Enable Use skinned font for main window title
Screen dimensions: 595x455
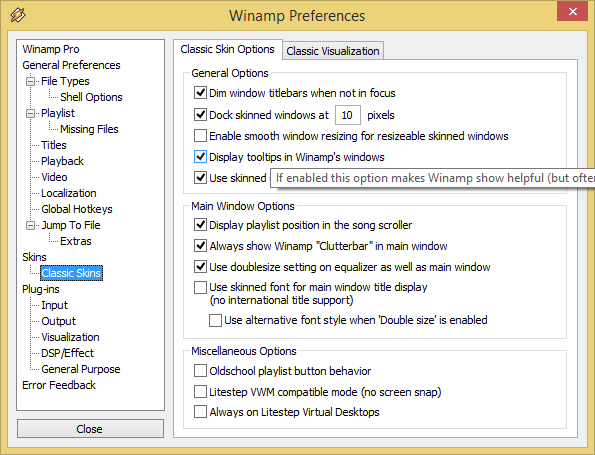[x=200, y=287]
